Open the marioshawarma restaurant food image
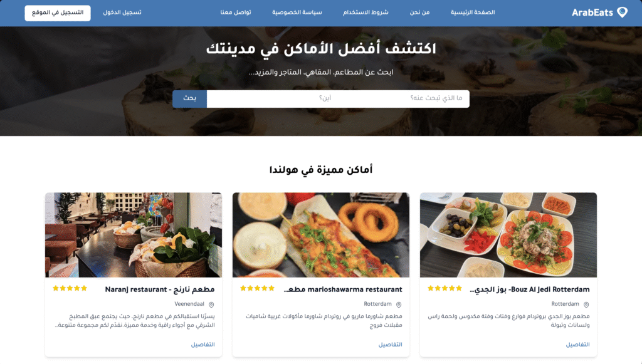The height and width of the screenshot is (364, 642). (321, 235)
